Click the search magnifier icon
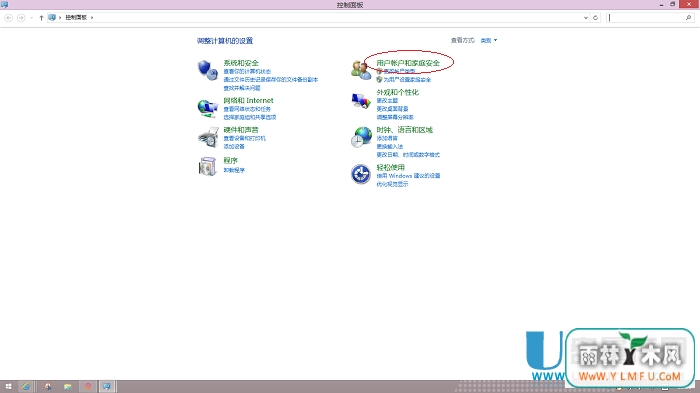This screenshot has width=700, height=393. click(x=688, y=18)
